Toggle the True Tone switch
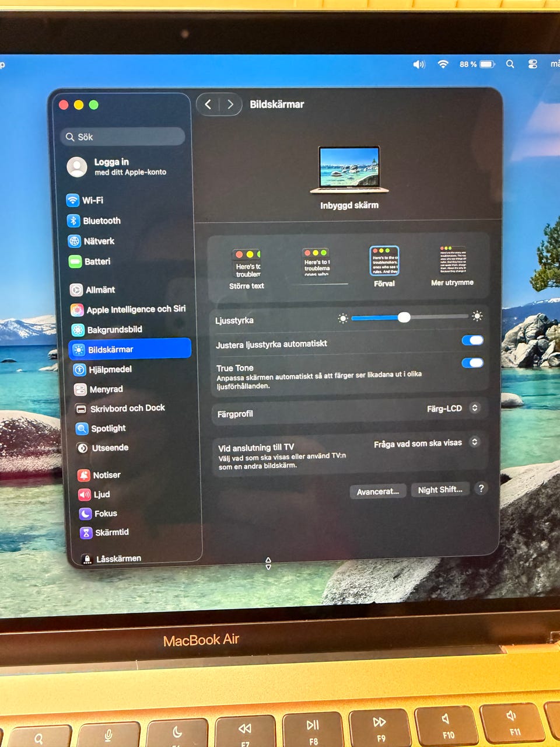Screen dimensions: 560x747 click(473, 363)
